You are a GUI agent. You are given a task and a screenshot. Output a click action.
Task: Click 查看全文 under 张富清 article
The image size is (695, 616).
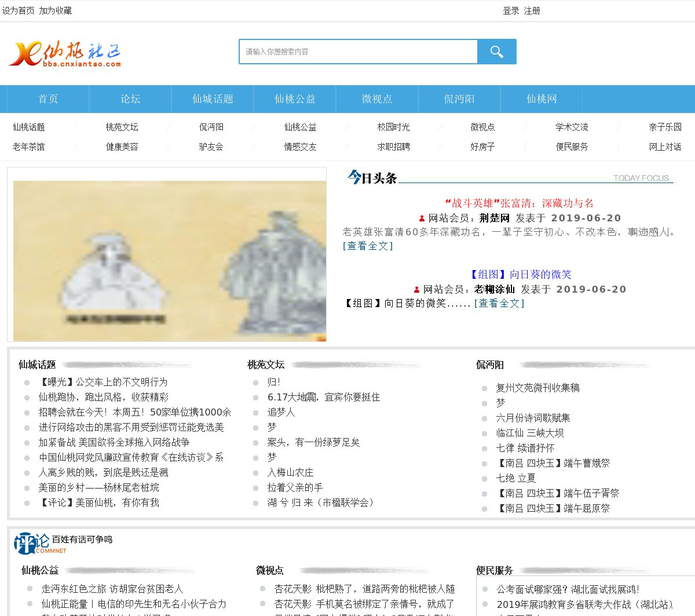pyautogui.click(x=368, y=246)
